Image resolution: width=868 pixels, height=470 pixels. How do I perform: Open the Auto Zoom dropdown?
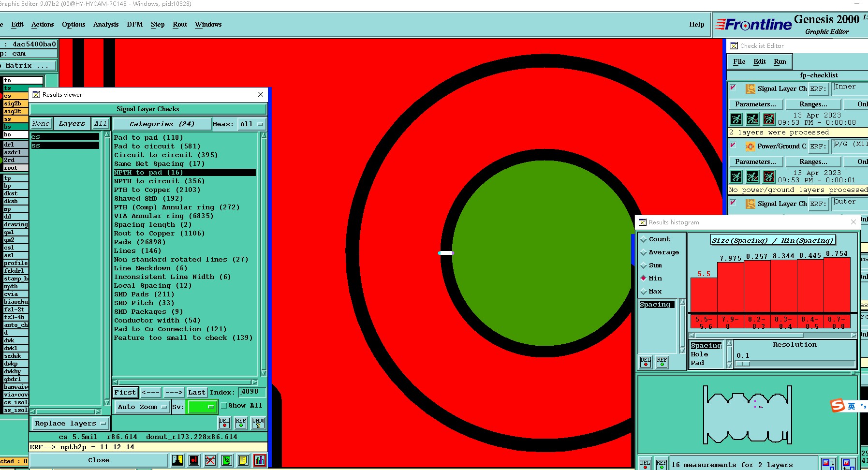click(x=142, y=407)
